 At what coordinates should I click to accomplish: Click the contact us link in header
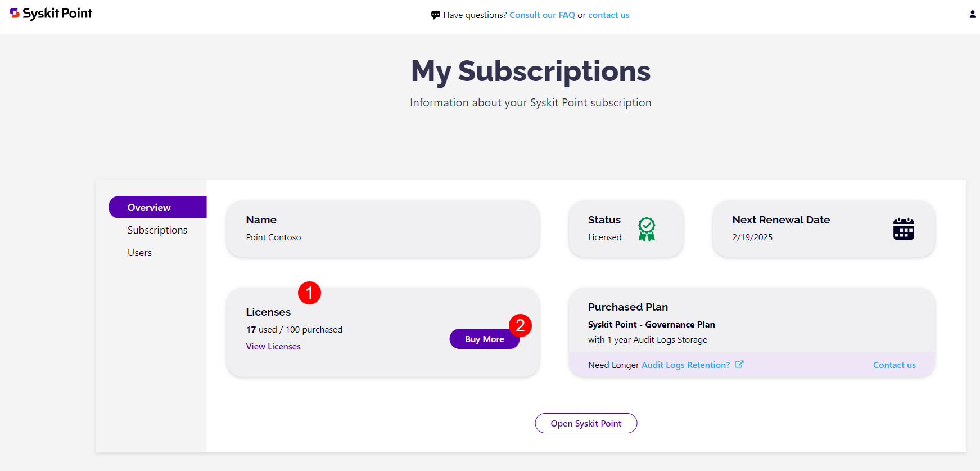(608, 15)
